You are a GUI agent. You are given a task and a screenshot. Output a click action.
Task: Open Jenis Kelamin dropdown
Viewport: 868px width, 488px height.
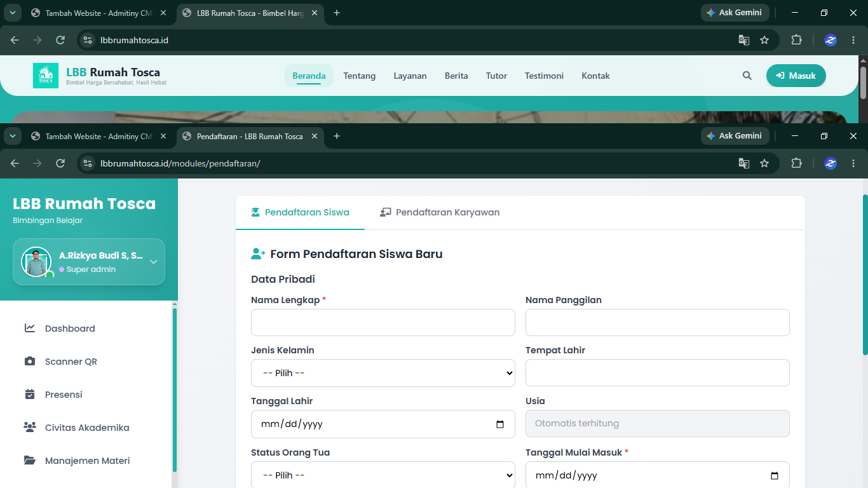(x=383, y=373)
